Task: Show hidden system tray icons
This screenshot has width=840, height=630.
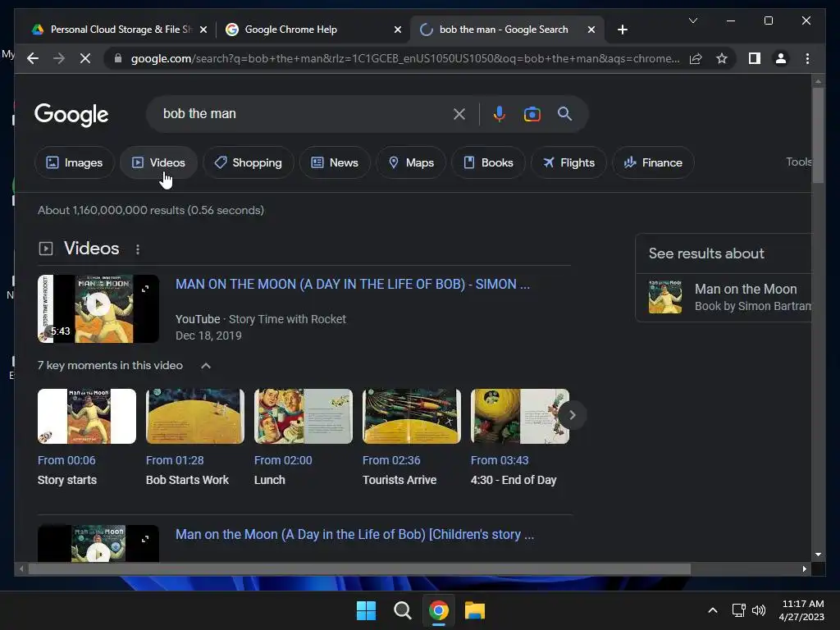Action: pyautogui.click(x=713, y=610)
